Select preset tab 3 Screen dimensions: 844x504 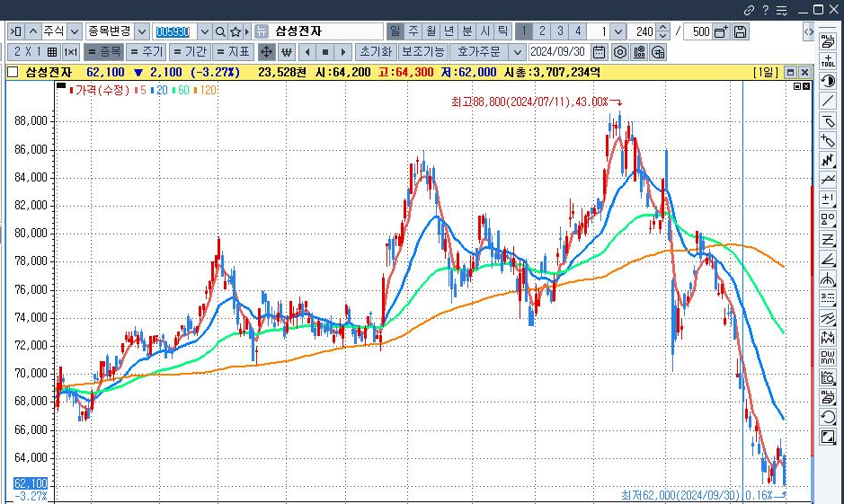pyautogui.click(x=560, y=31)
